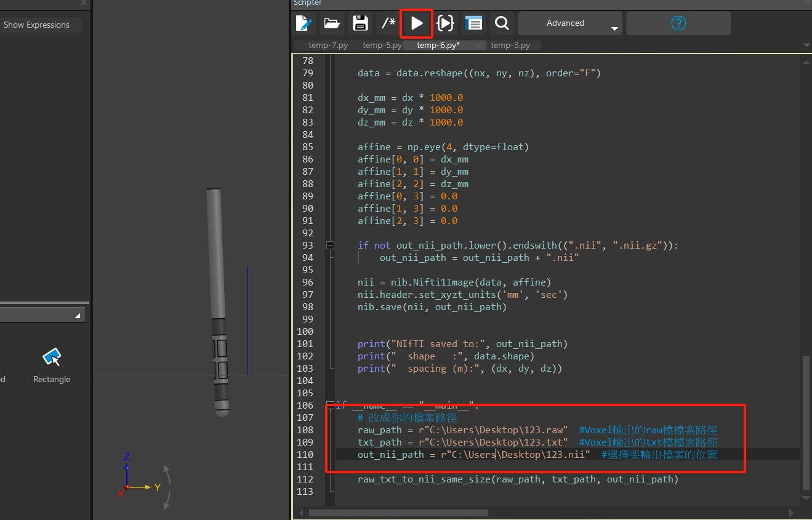
Task: Save the current script
Action: pyautogui.click(x=360, y=23)
